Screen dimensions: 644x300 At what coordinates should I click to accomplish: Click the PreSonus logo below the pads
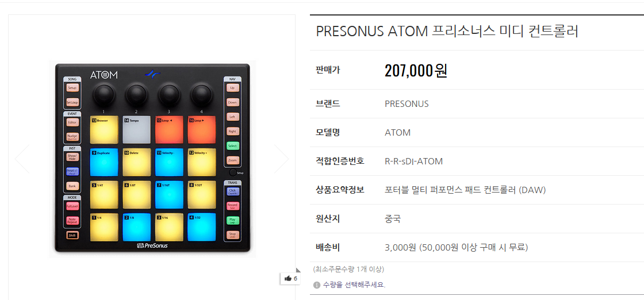152,245
